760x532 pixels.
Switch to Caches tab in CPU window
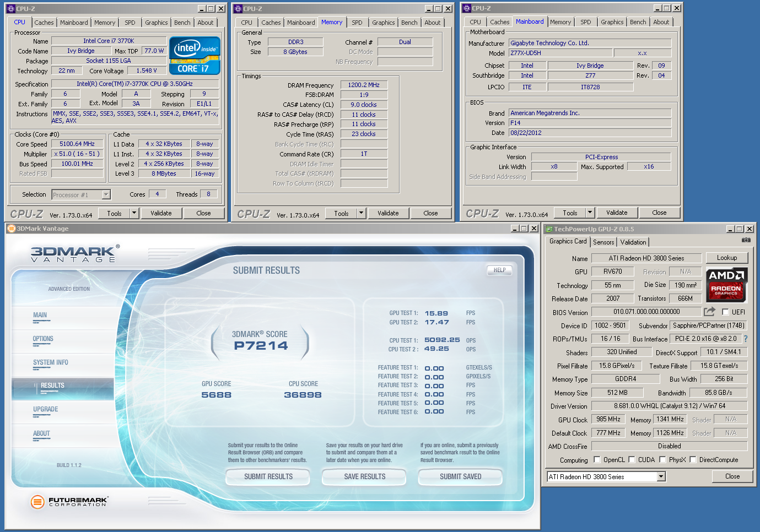(x=44, y=23)
